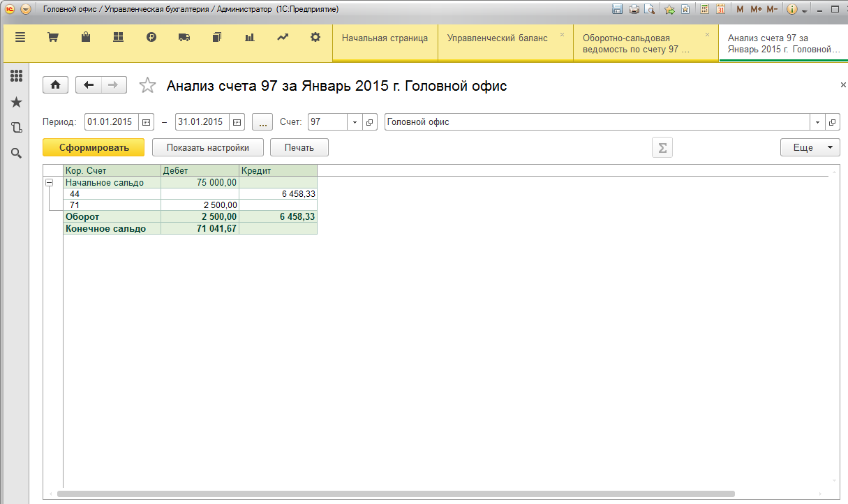848x504 pixels.
Task: Open the 1C application menu dropdown
Action: click(26, 9)
